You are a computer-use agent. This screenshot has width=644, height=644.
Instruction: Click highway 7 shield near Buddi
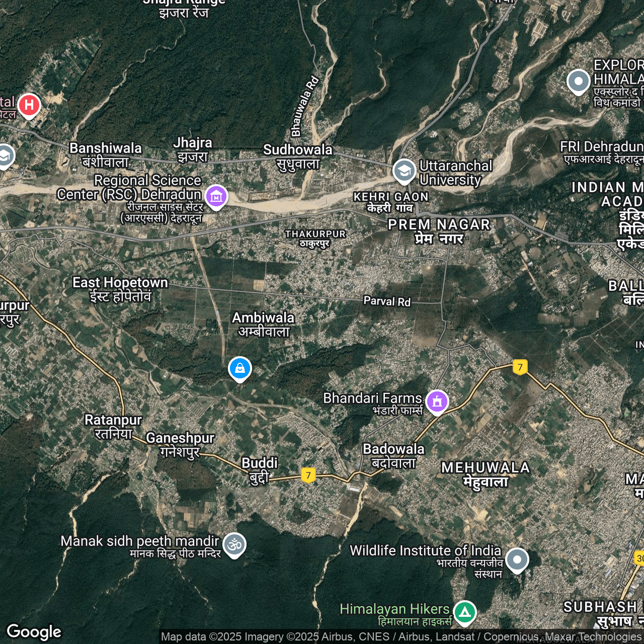308,475
